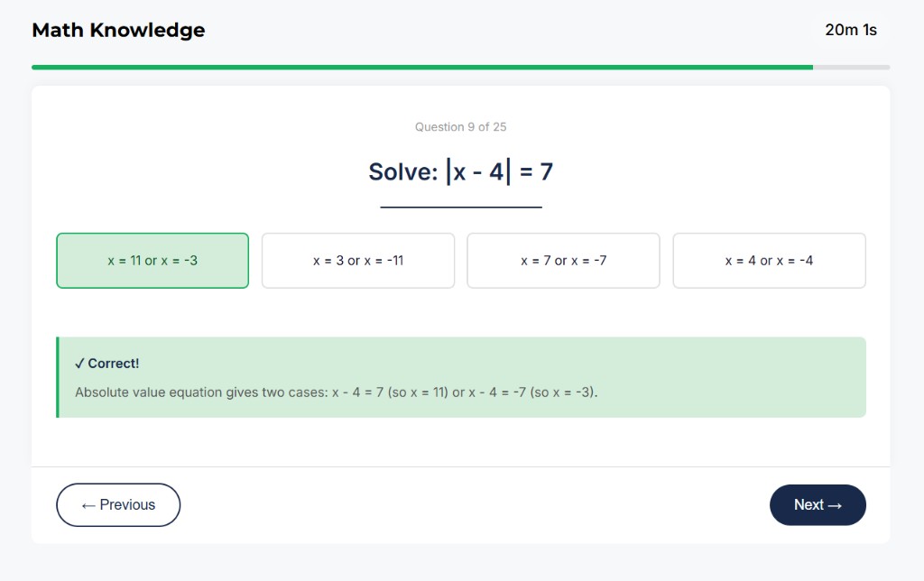Click the Next button to advance

point(817,505)
